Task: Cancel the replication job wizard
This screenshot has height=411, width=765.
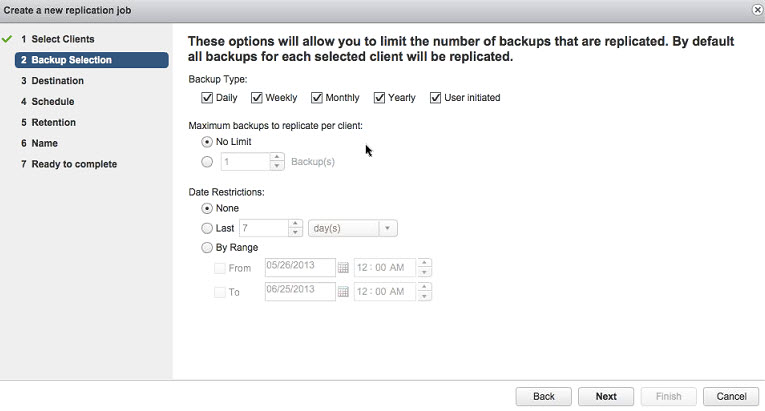Action: (731, 396)
